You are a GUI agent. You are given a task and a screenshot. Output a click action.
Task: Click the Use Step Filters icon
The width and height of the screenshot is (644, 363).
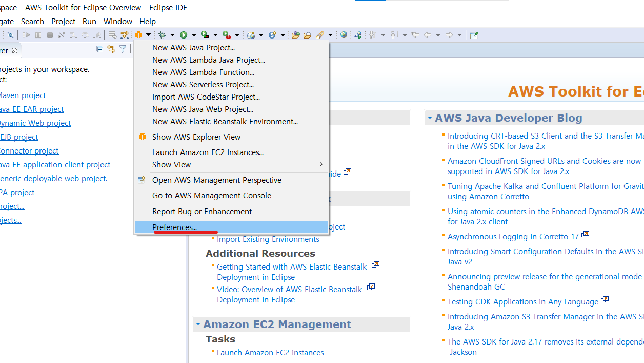tap(125, 35)
